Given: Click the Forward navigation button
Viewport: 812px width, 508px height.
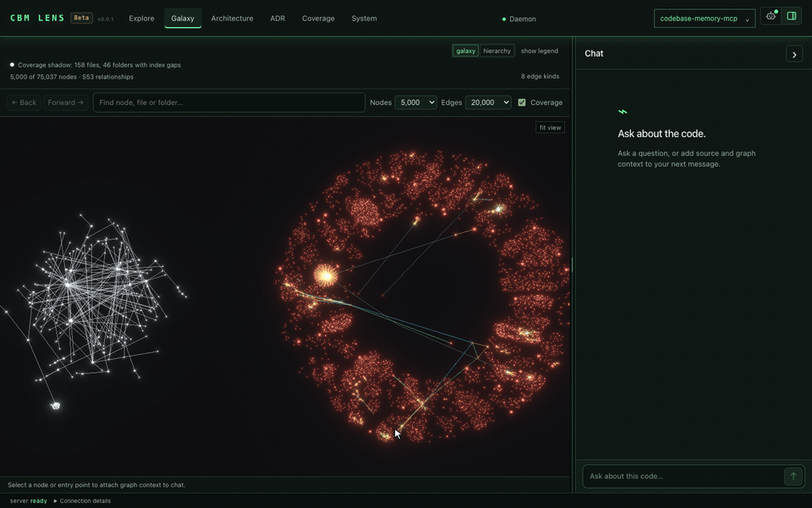Looking at the screenshot, I should click(66, 102).
